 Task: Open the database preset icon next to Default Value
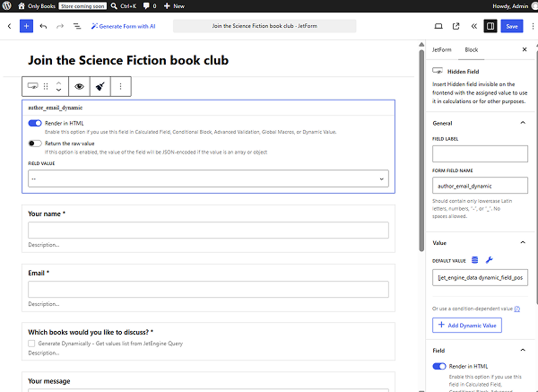[475, 260]
